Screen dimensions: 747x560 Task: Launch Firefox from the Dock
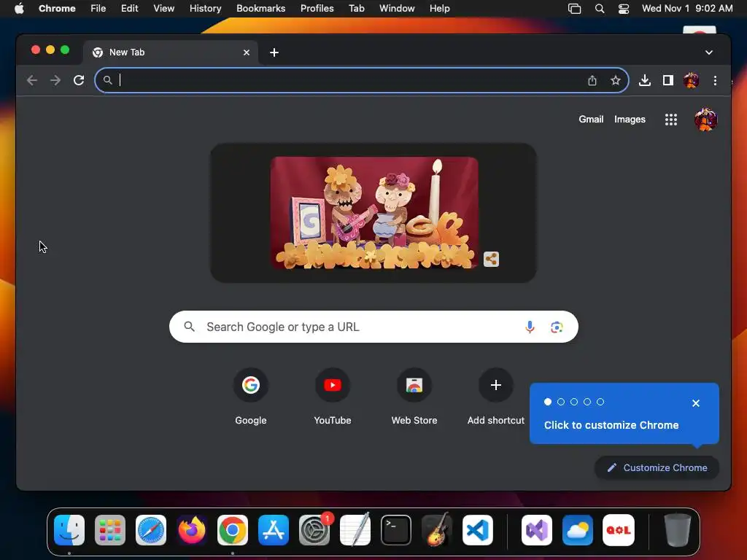point(192,530)
